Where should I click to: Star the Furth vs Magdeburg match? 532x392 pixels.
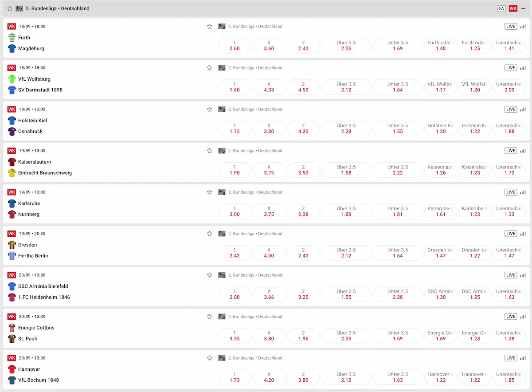click(209, 26)
